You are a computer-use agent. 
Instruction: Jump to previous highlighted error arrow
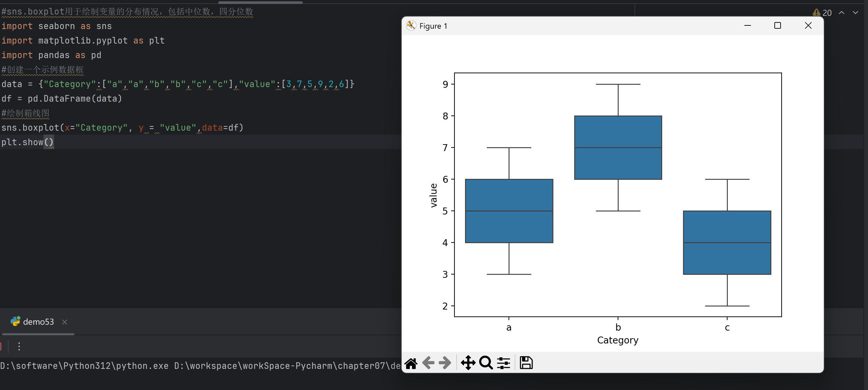pos(841,13)
